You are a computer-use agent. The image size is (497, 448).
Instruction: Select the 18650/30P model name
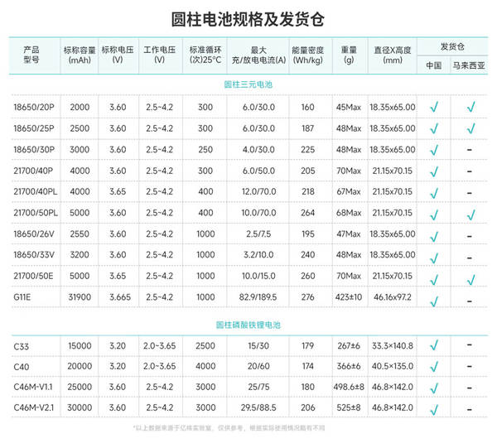(34, 150)
